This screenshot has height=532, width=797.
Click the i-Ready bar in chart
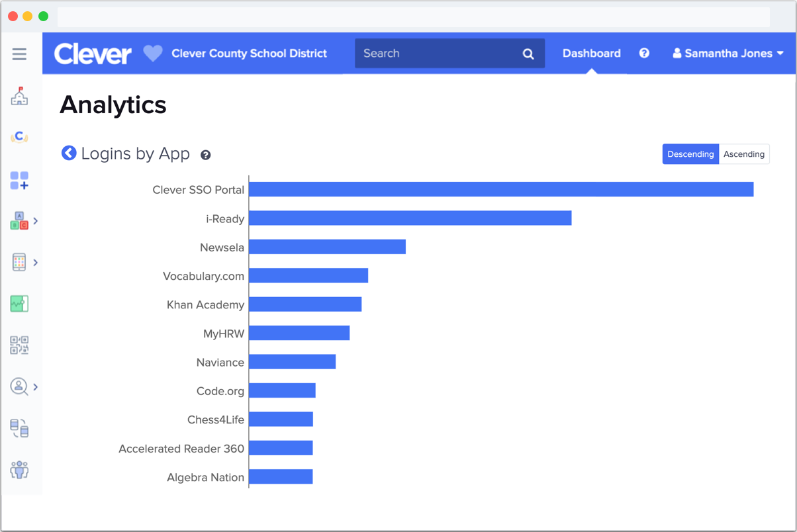coord(410,218)
